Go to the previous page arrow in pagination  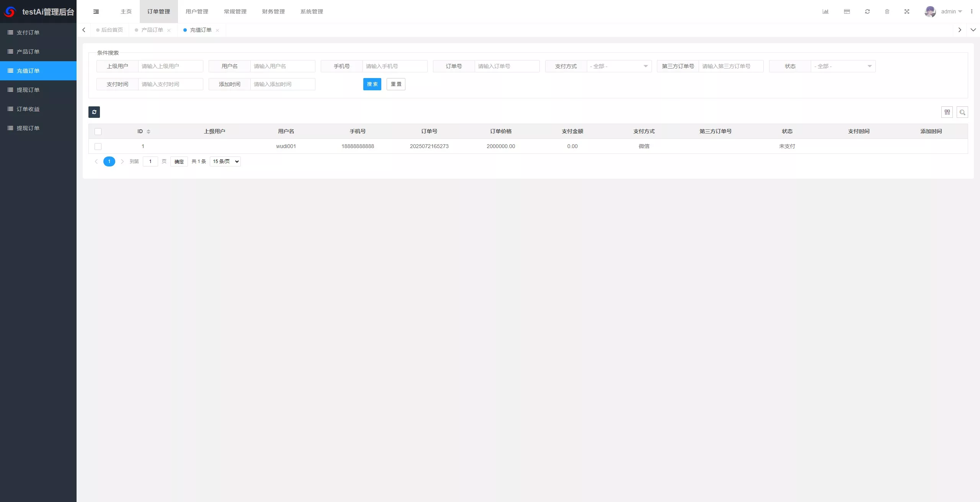(96, 161)
